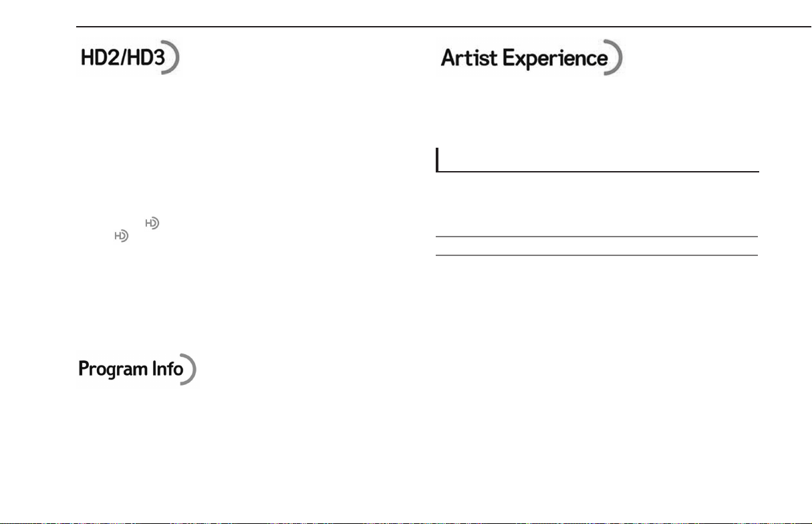Click the gray arc beside Artist Experience
This screenshot has width=812, height=524.
click(616, 58)
